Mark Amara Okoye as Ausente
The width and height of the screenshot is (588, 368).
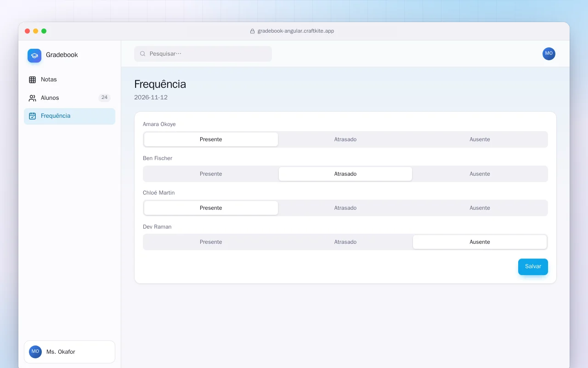tap(480, 139)
